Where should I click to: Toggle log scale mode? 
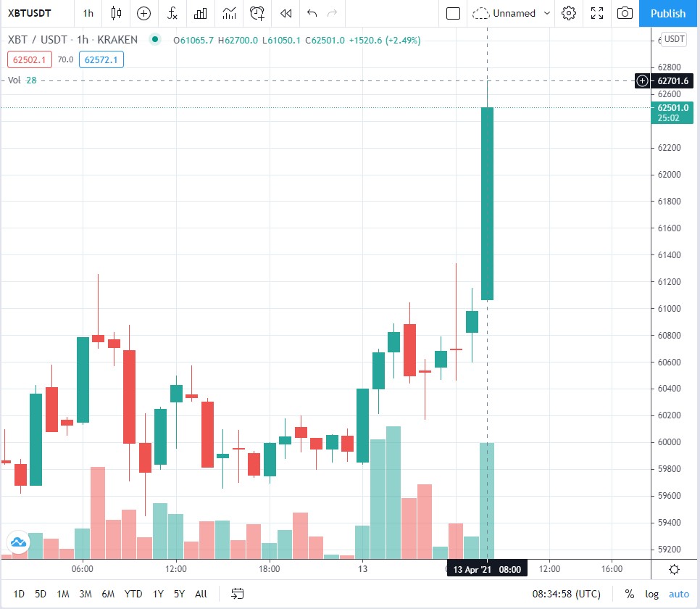click(652, 594)
